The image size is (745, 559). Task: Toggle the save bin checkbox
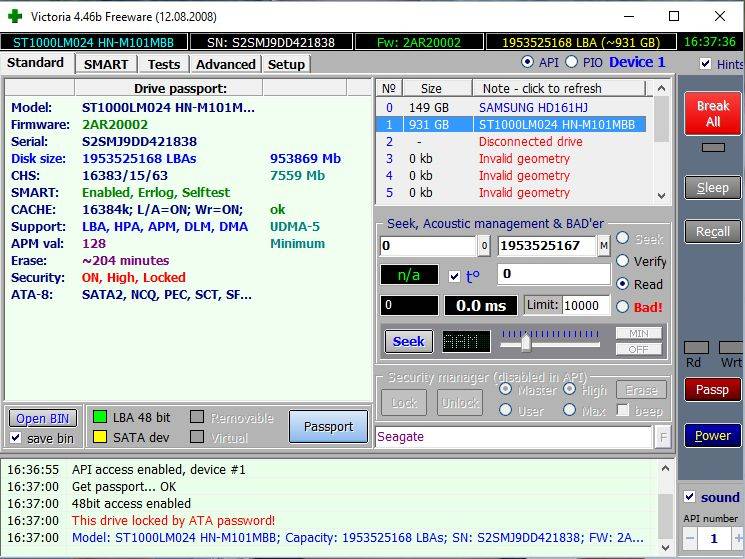16,437
